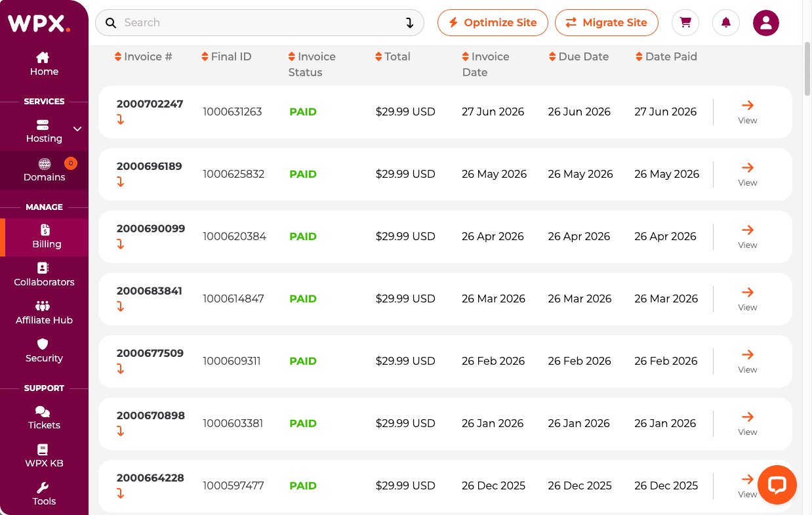Click the page's vertical scrollbar
This screenshot has height=515, width=812.
[x=807, y=69]
